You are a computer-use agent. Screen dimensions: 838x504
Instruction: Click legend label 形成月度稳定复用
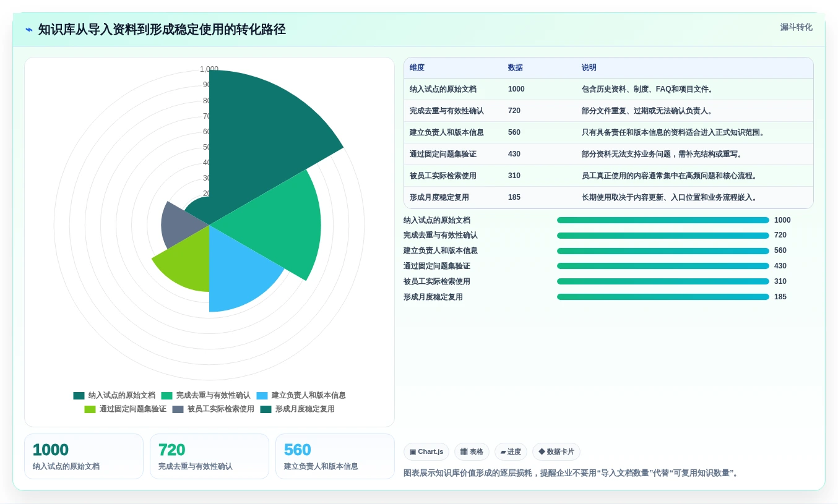(305, 409)
